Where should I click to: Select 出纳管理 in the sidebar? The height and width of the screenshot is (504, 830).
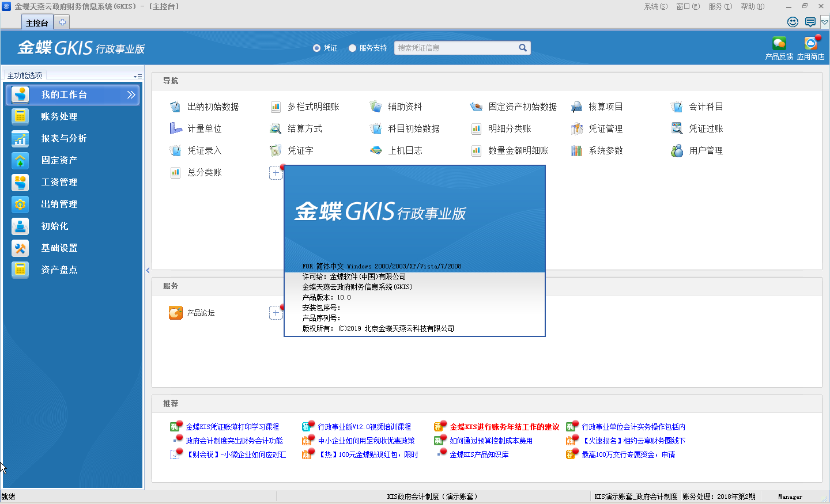pyautogui.click(x=73, y=204)
